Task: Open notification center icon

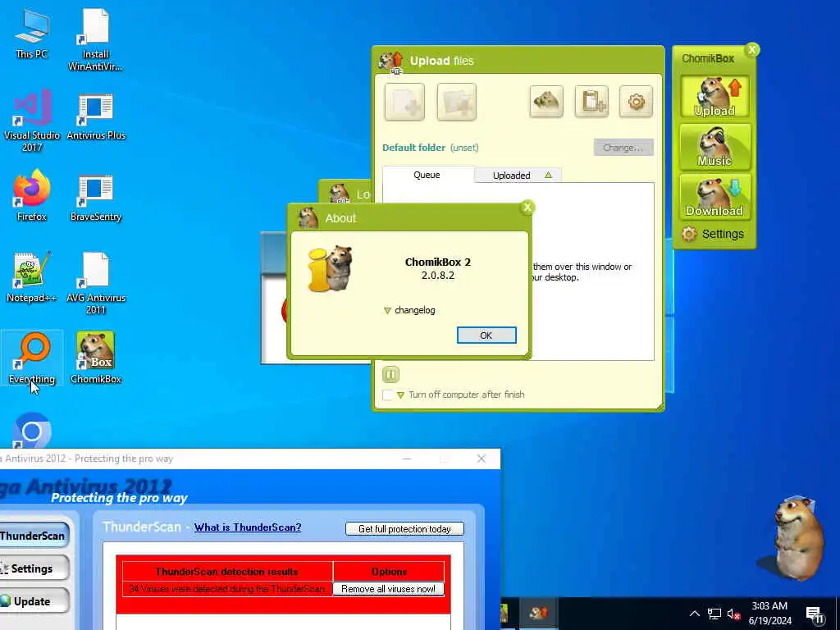Action: point(815,614)
